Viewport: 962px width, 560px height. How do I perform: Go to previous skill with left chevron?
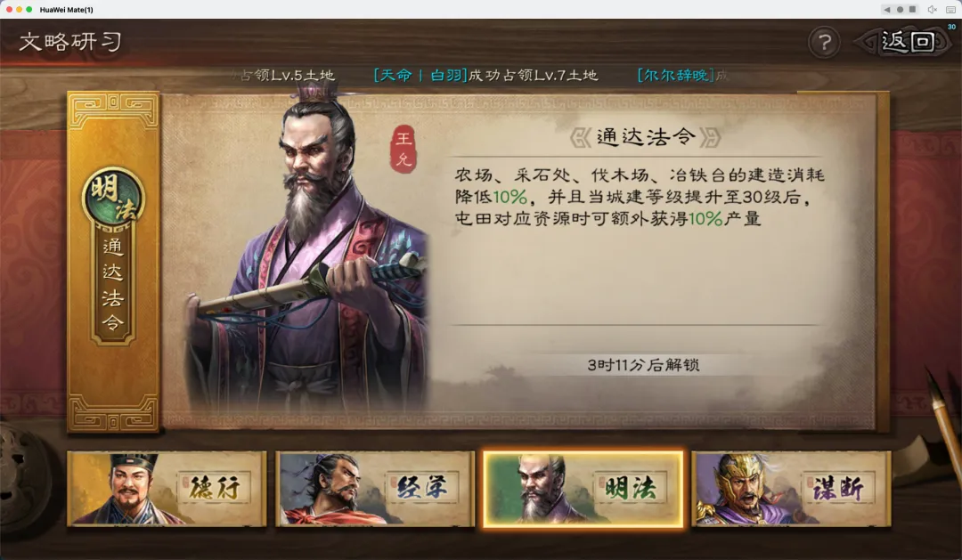[x=580, y=137]
